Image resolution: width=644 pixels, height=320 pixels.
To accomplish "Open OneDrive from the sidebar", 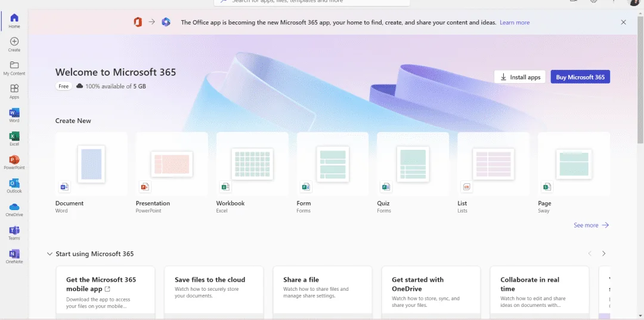I will [x=14, y=209].
